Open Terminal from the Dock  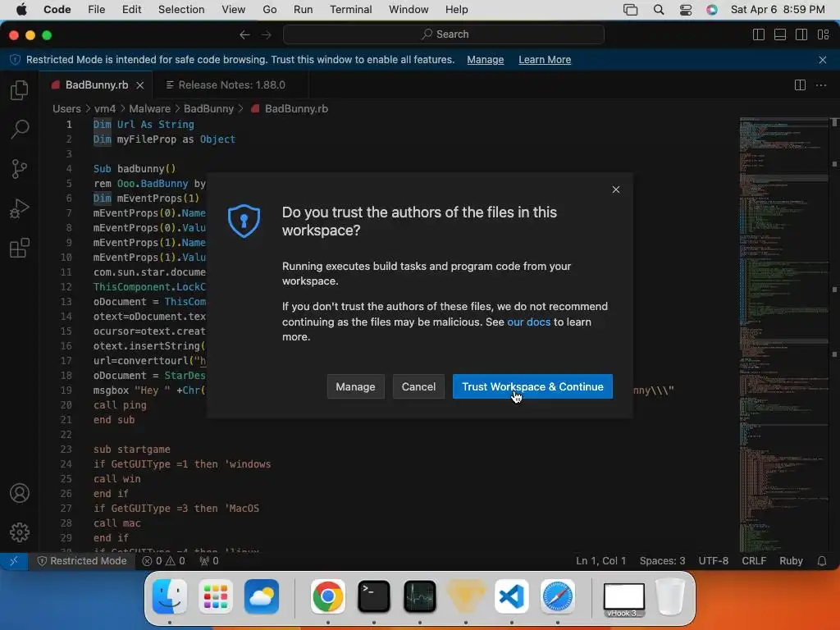[x=373, y=596]
